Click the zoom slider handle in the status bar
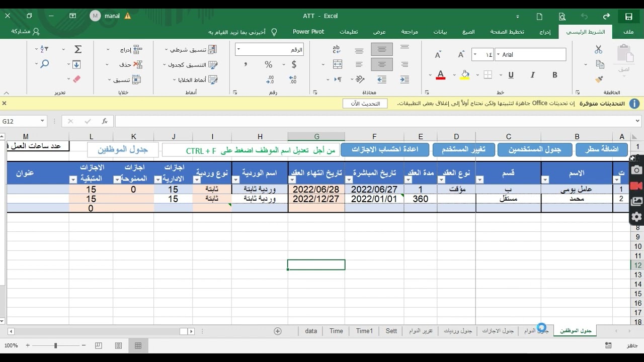This screenshot has height=362, width=644. click(x=55, y=345)
